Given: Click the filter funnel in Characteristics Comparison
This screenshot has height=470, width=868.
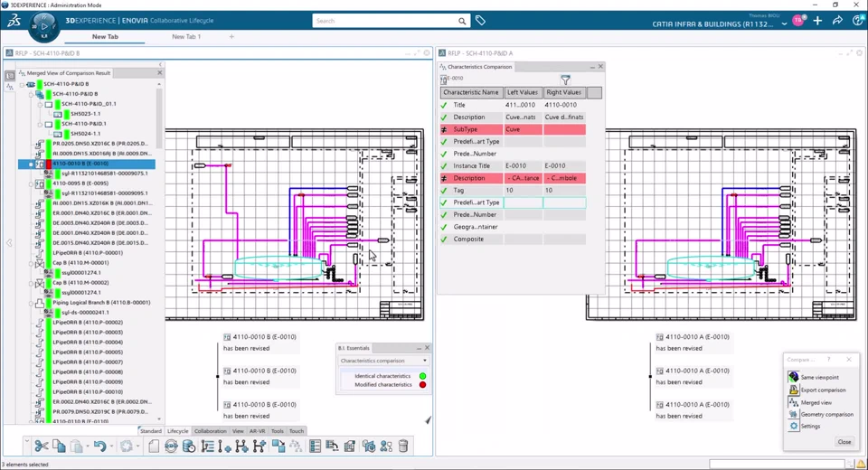Looking at the screenshot, I should pos(565,80).
